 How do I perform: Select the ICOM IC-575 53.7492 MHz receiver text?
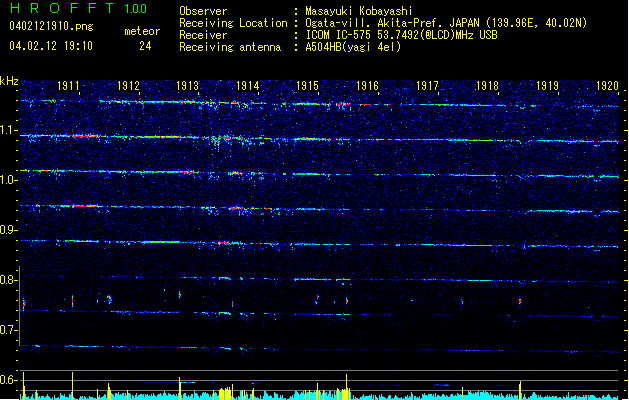pos(402,35)
